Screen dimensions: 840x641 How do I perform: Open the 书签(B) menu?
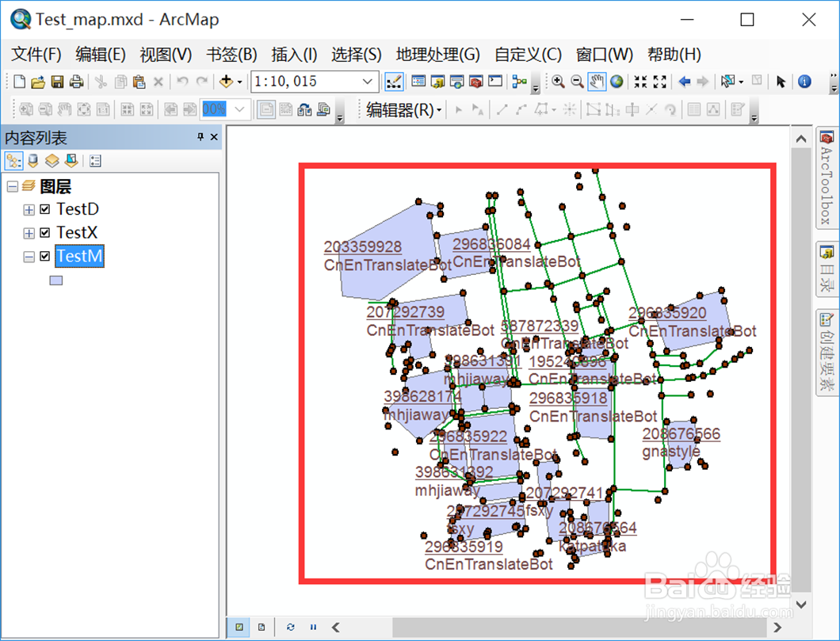tap(231, 55)
